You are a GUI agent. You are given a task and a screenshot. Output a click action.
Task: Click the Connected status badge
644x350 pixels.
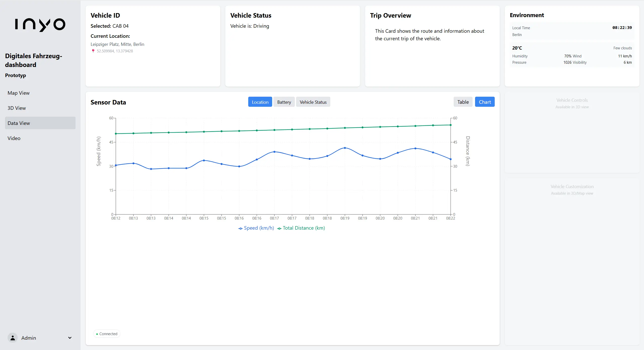[107, 334]
